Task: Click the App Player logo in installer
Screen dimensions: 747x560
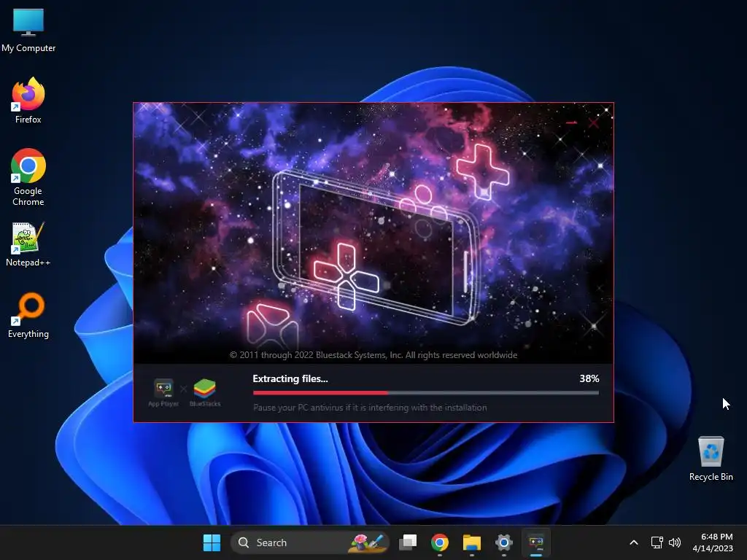Action: click(163, 392)
